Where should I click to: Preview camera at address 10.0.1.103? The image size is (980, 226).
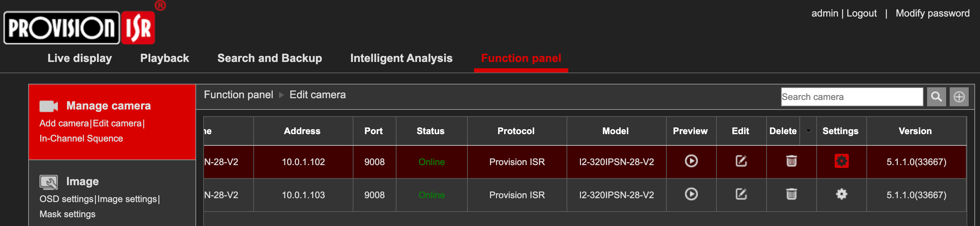point(691,194)
